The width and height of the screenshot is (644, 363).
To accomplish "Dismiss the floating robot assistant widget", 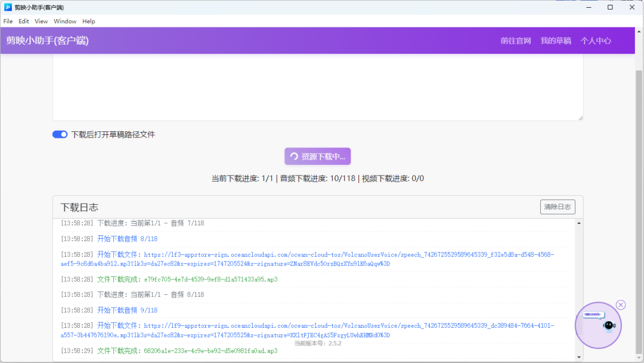I will (x=621, y=305).
